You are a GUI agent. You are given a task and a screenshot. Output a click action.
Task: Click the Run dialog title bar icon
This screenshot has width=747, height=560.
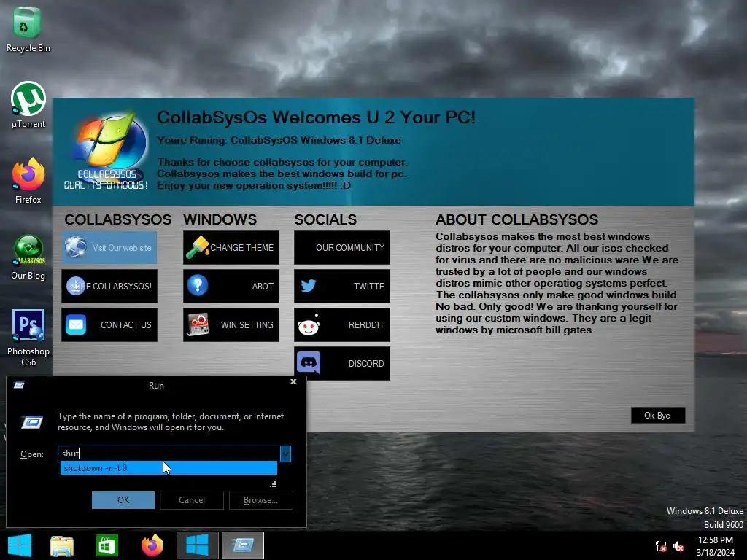(x=19, y=385)
